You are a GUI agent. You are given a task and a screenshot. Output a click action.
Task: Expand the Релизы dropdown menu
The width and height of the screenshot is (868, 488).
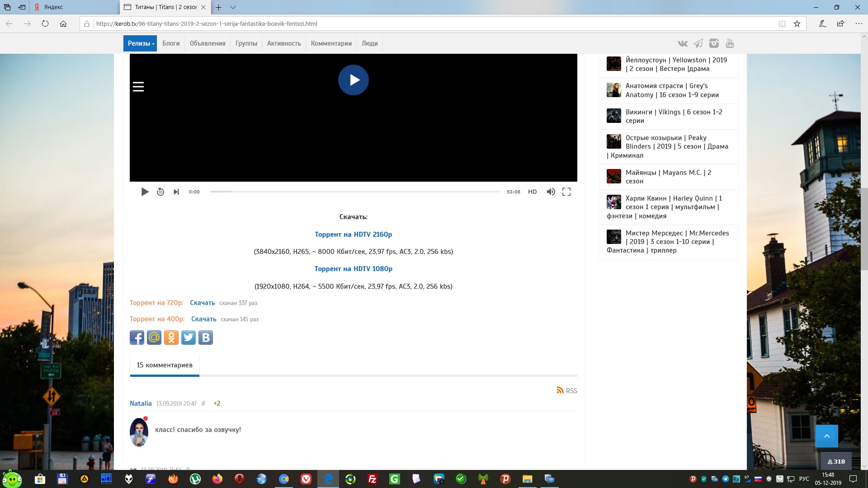point(140,43)
